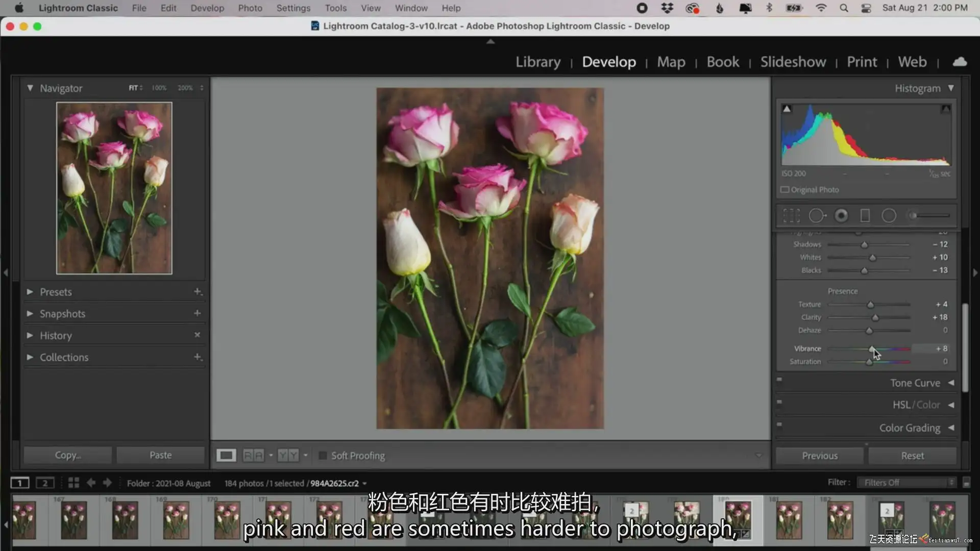
Task: Open the Settings menu
Action: coord(293,8)
